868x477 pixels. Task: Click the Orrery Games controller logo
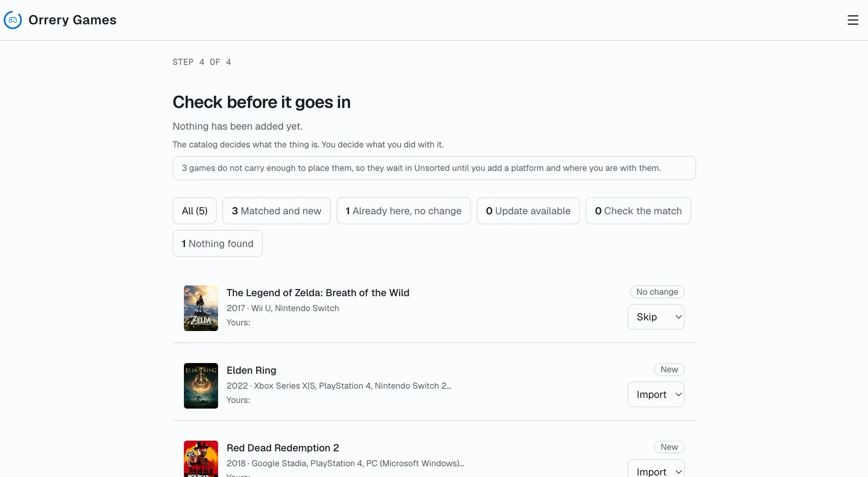(x=13, y=20)
